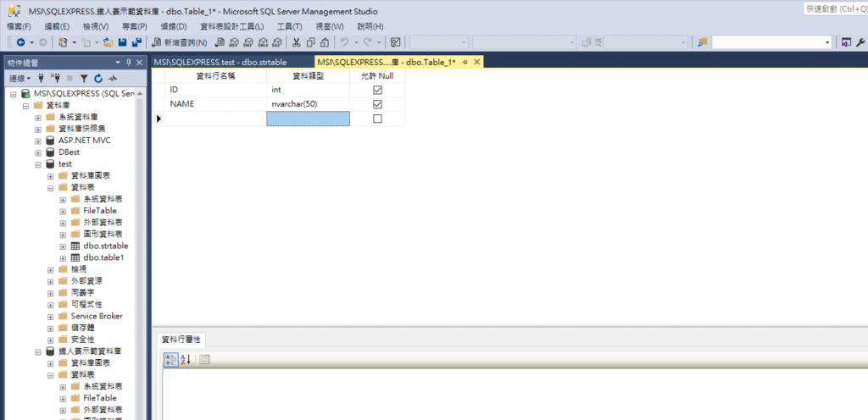Open the connect dropdown in Object Explorer
Viewport: 868px width, 420px height.
pyautogui.click(x=20, y=79)
